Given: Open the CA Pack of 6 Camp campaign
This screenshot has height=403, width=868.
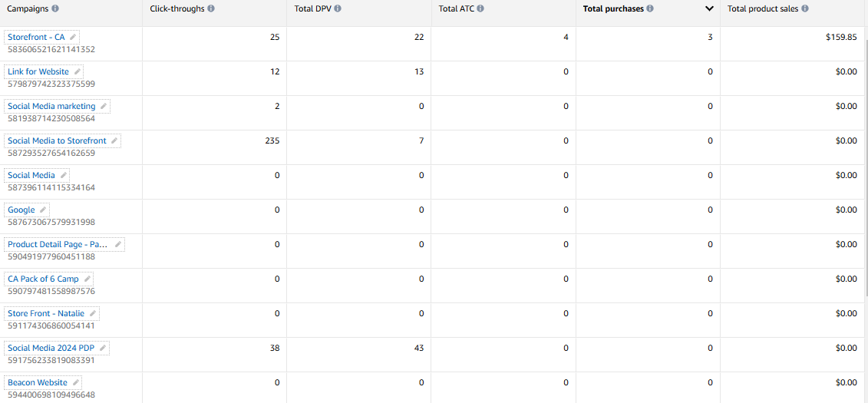Looking at the screenshot, I should [x=43, y=279].
